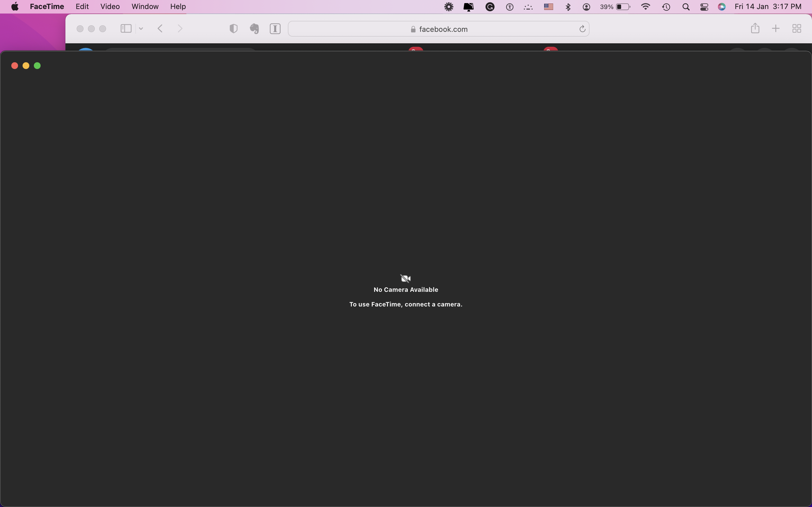Click the Safari sidebar toggle icon
The width and height of the screenshot is (812, 507).
coord(126,28)
